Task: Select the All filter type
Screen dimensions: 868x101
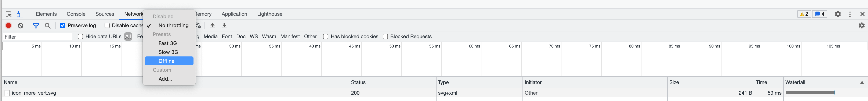Action: 128,36
